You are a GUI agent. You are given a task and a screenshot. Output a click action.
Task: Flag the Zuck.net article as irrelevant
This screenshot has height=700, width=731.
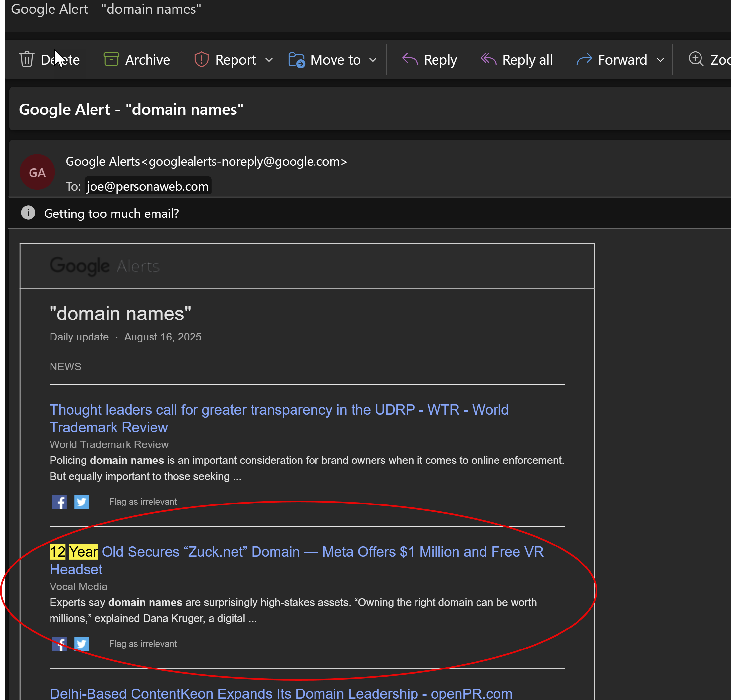pos(143,644)
